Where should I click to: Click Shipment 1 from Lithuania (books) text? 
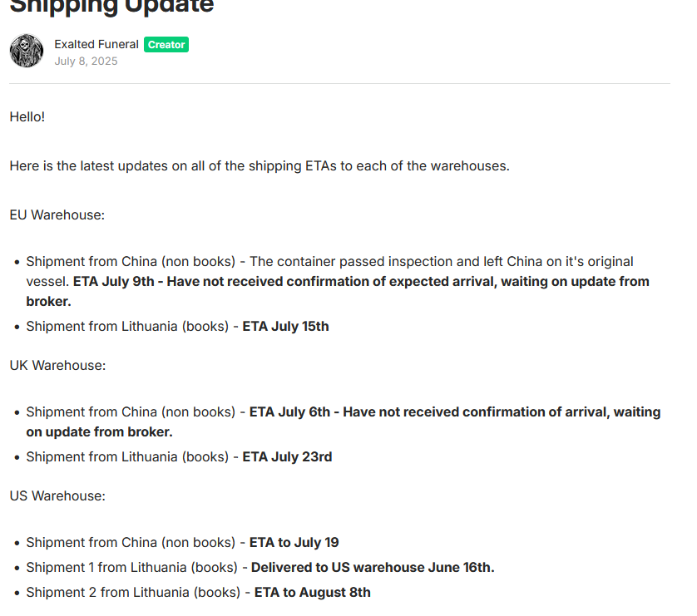pos(131,568)
